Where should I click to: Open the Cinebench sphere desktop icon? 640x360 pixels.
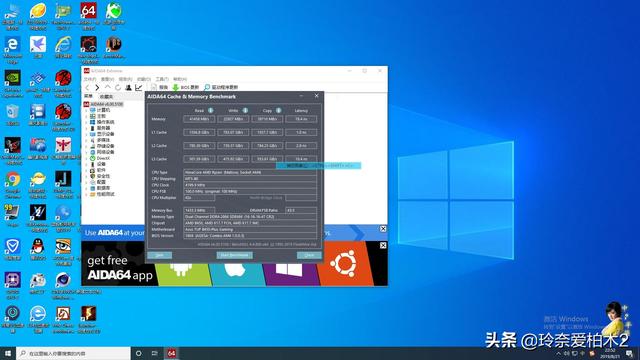click(63, 280)
